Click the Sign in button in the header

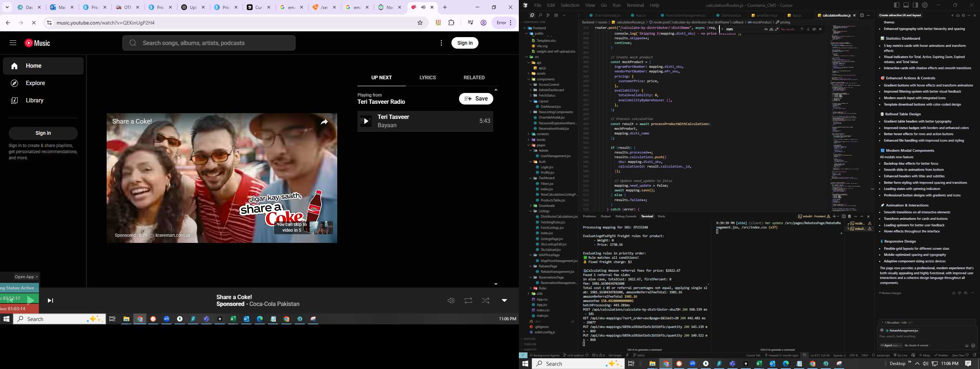tap(465, 43)
